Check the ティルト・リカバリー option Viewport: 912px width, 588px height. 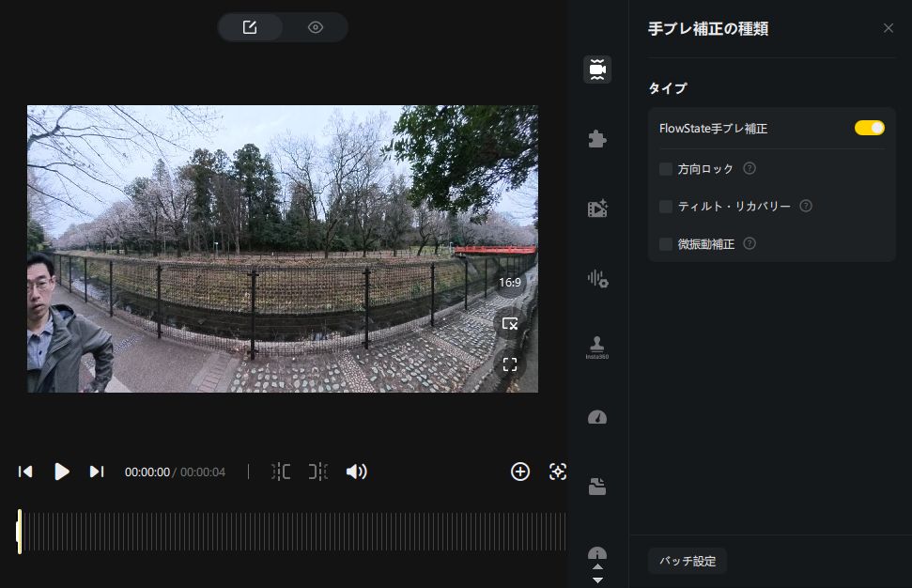[665, 206]
